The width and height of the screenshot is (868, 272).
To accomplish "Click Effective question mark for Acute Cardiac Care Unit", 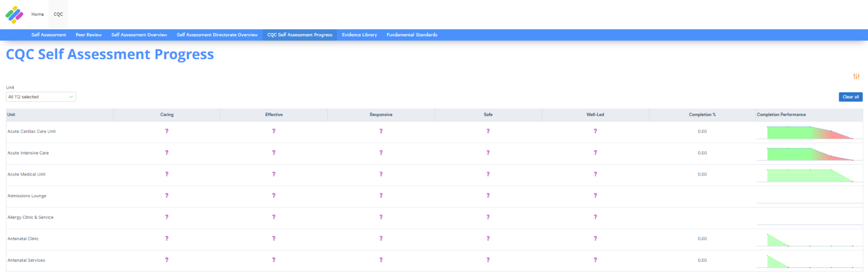I will (x=273, y=131).
